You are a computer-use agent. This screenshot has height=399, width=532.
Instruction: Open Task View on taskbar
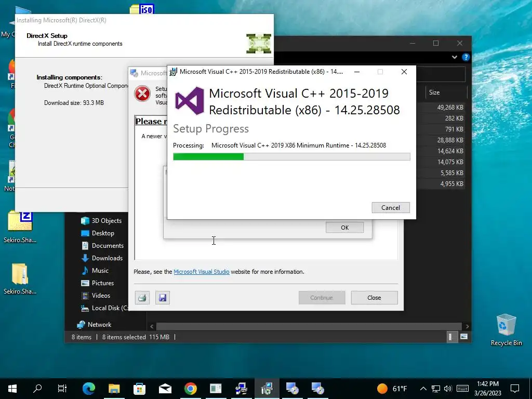coord(62,389)
